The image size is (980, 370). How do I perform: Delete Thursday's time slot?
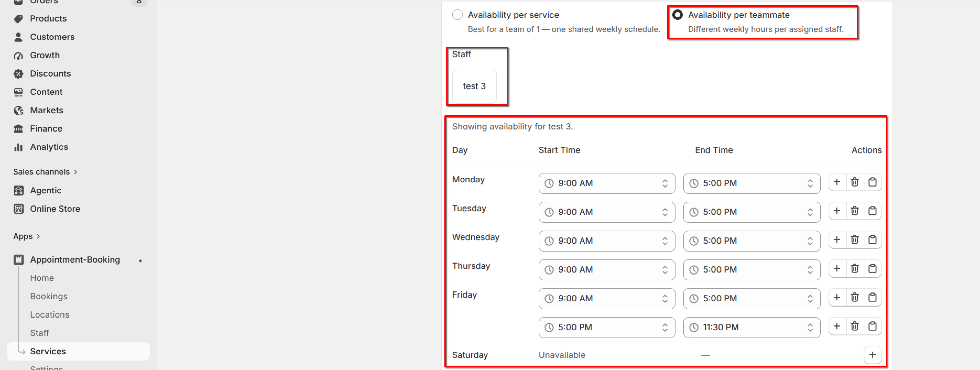(x=855, y=269)
